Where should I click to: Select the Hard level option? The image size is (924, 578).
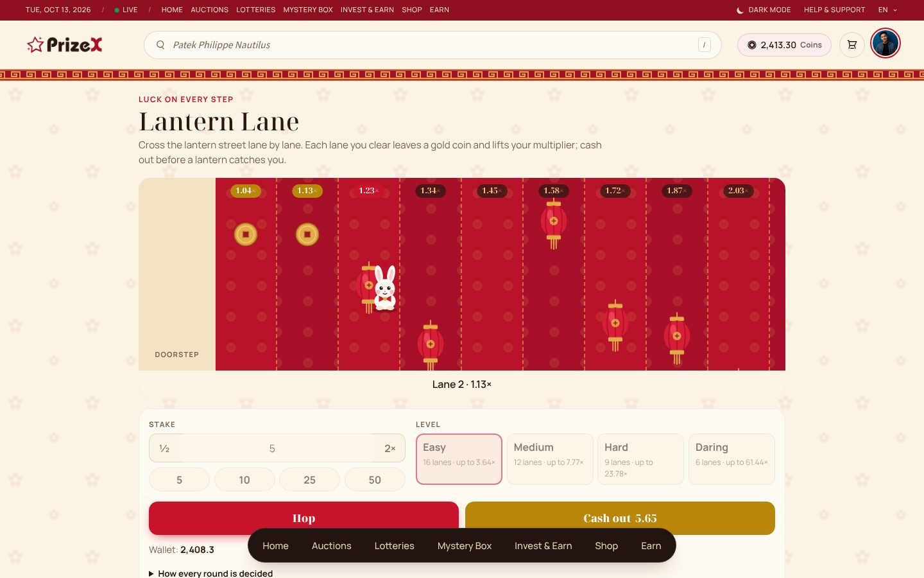640,459
